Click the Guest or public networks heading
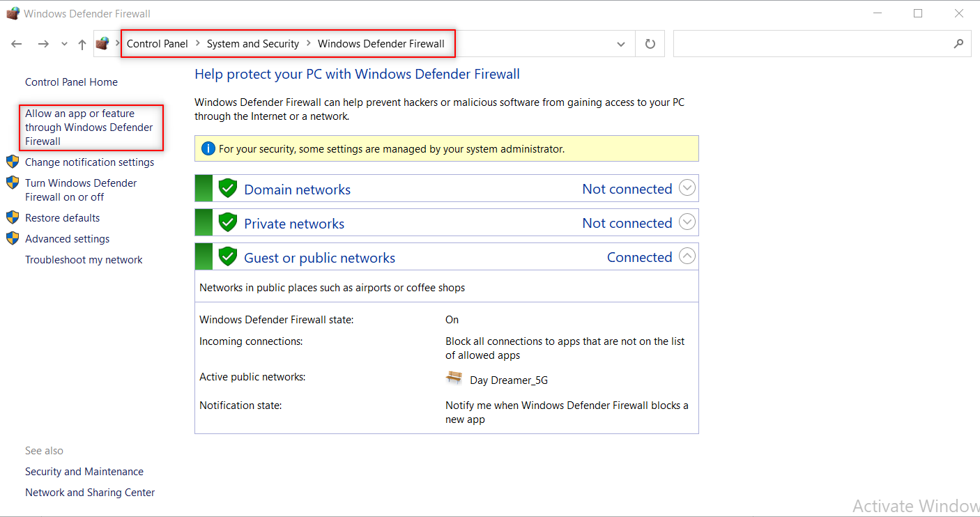Viewport: 980px width, 517px height. pos(320,258)
